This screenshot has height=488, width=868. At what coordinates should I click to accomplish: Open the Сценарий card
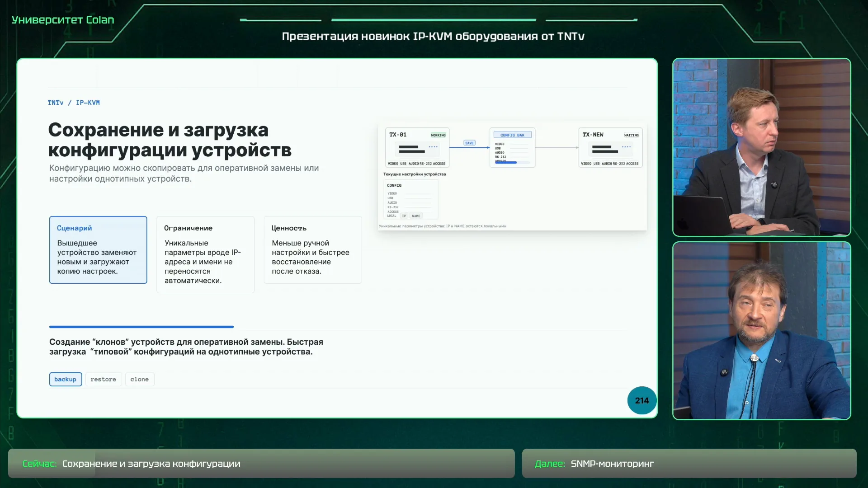[x=98, y=250]
